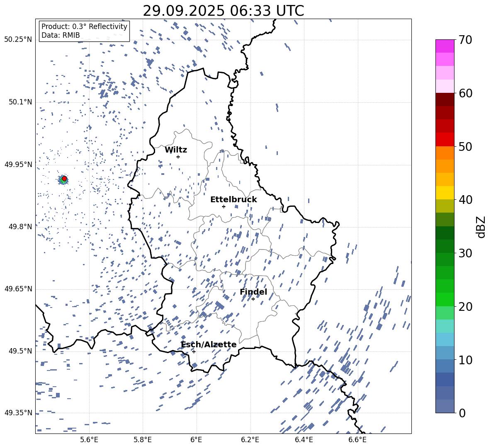Click the 5.6°E longitude tick label
The width and height of the screenshot is (491, 448).
pyautogui.click(x=89, y=440)
